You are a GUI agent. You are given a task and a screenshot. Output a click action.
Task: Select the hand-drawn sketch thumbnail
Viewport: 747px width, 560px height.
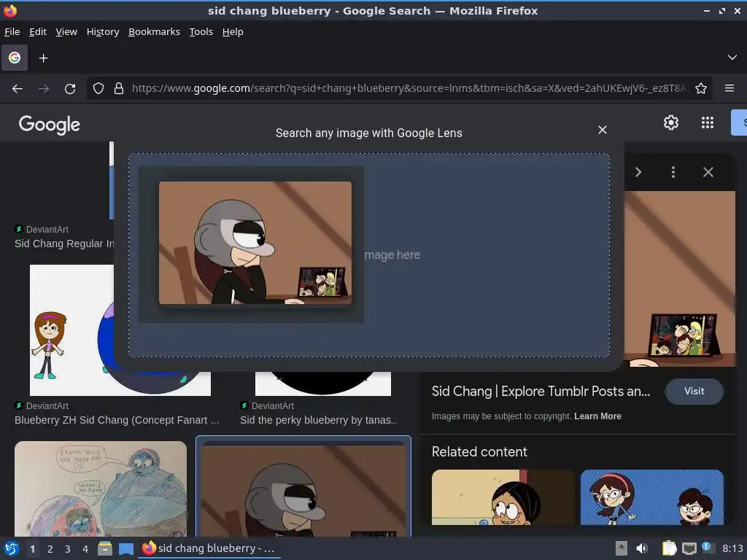pos(101,489)
